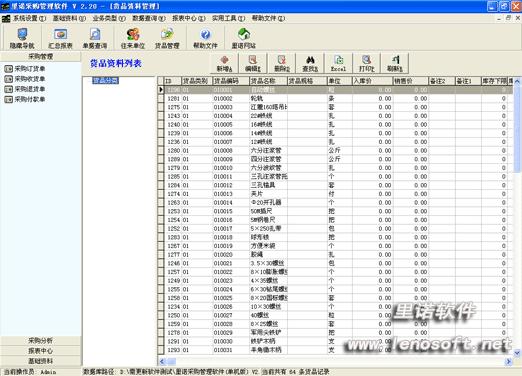Screen dimensions: 522x376
Task: Select the cell with ID 1267
Action: click(x=173, y=246)
